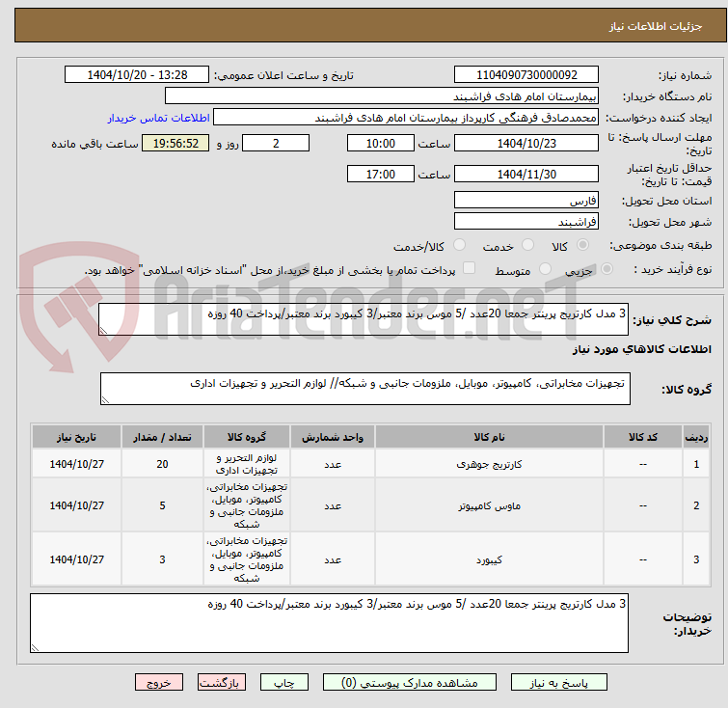Image resolution: width=728 pixels, height=708 pixels.
Task: Click the ردیف column header
Action: click(x=696, y=437)
